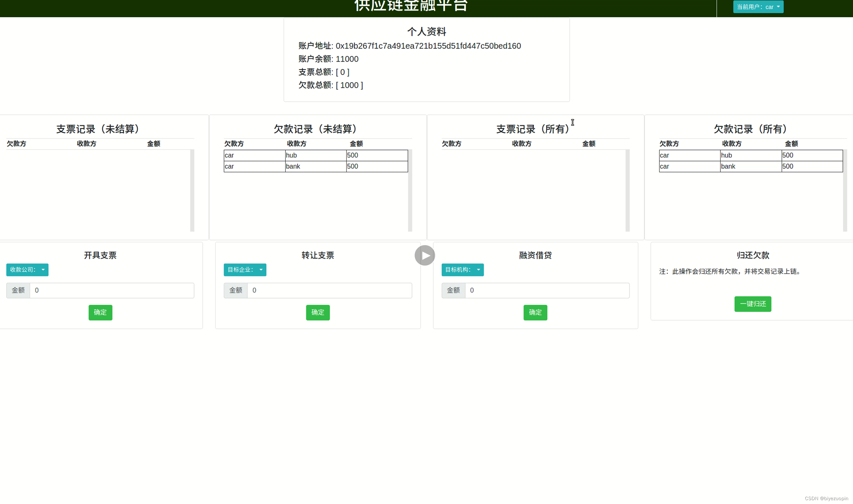Click the 金额 input under 融资借贷
This screenshot has width=853, height=504.
[x=547, y=291]
